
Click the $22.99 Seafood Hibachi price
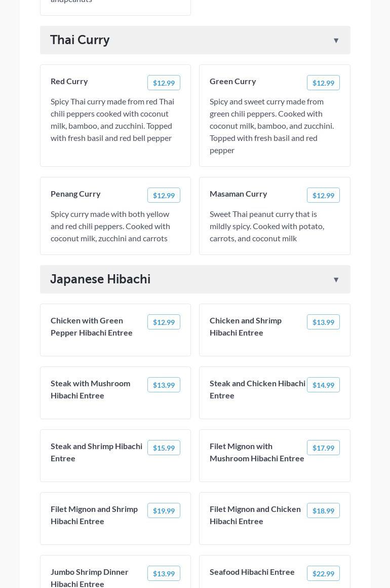[x=323, y=574]
